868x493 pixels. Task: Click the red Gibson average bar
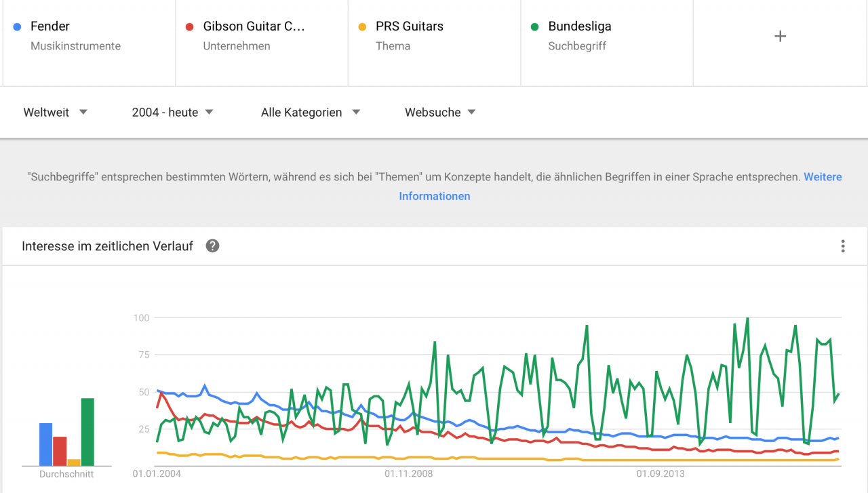(x=60, y=451)
